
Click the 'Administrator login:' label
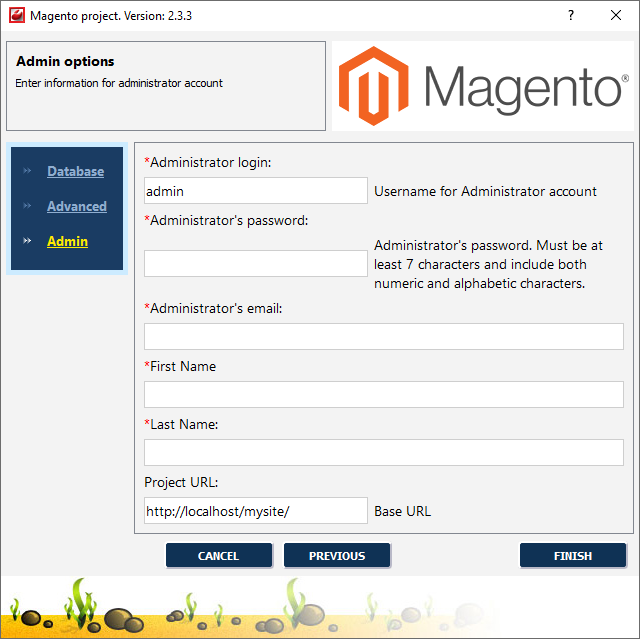point(208,162)
